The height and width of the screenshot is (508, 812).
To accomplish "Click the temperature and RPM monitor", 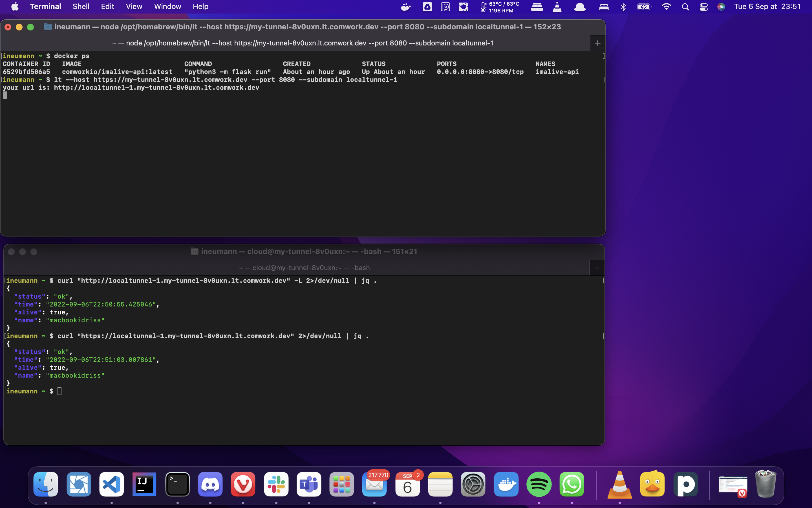I will point(500,7).
